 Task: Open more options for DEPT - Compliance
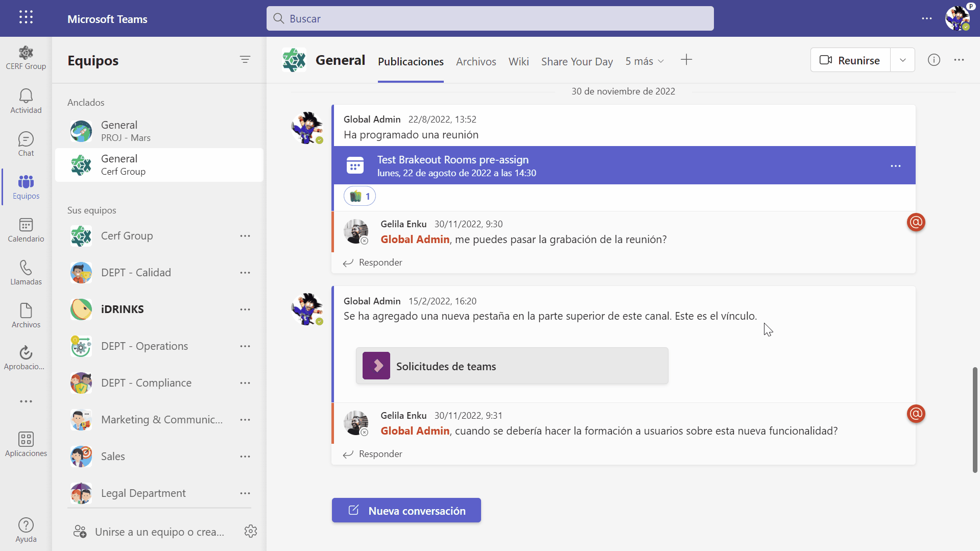pos(245,383)
